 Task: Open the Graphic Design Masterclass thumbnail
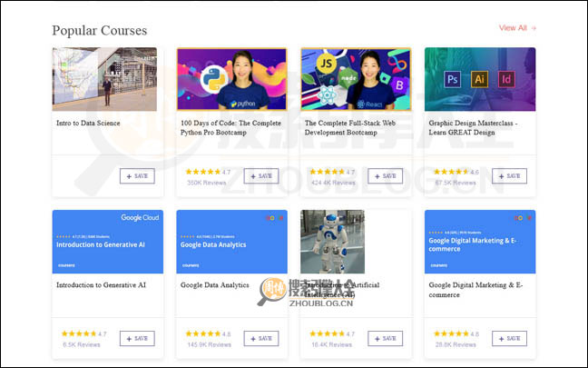pyautogui.click(x=480, y=79)
